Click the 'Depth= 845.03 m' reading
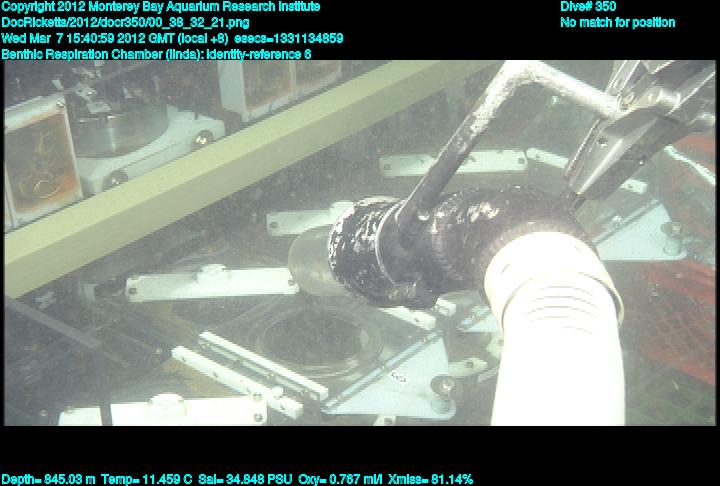Viewport: 720px width, 486px height. pos(48,480)
